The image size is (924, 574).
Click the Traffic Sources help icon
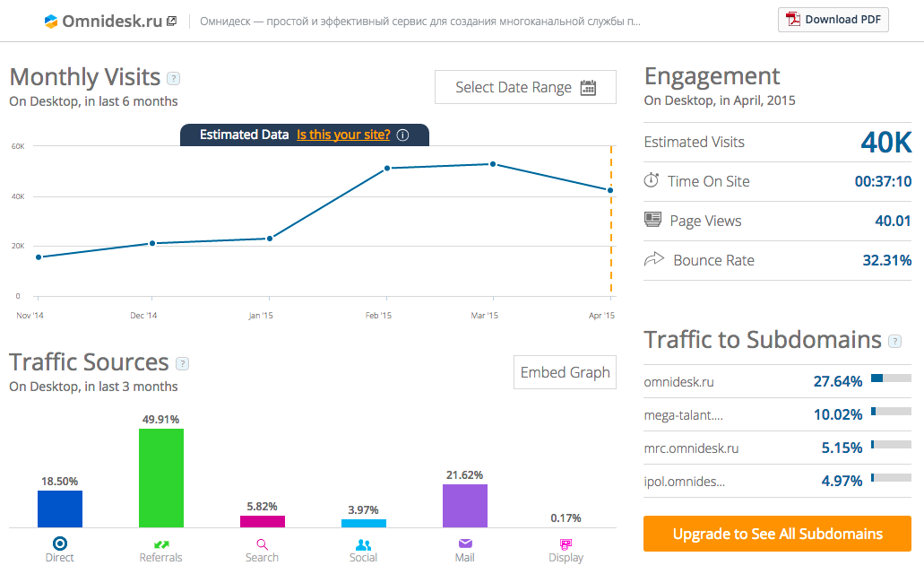click(x=182, y=363)
